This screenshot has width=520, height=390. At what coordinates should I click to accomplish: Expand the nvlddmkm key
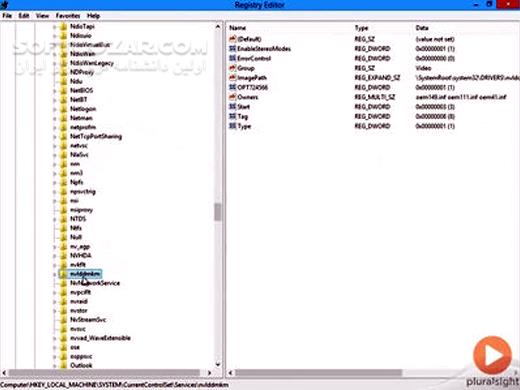tap(55, 274)
